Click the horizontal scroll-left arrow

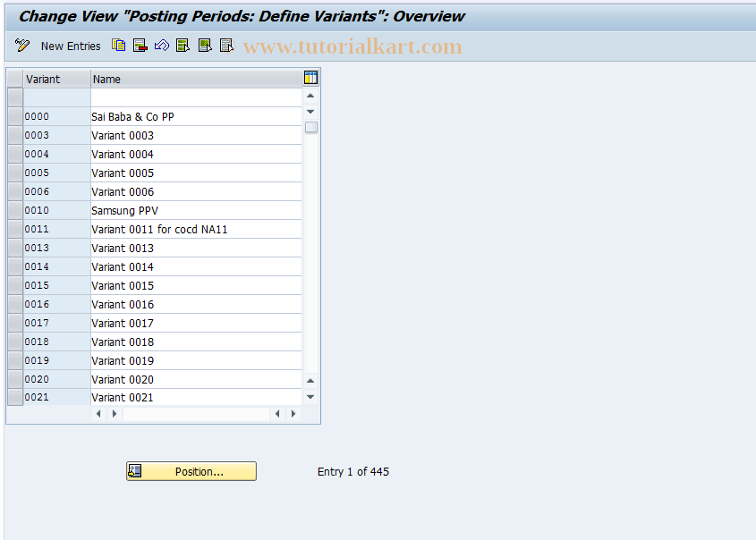pyautogui.click(x=98, y=413)
